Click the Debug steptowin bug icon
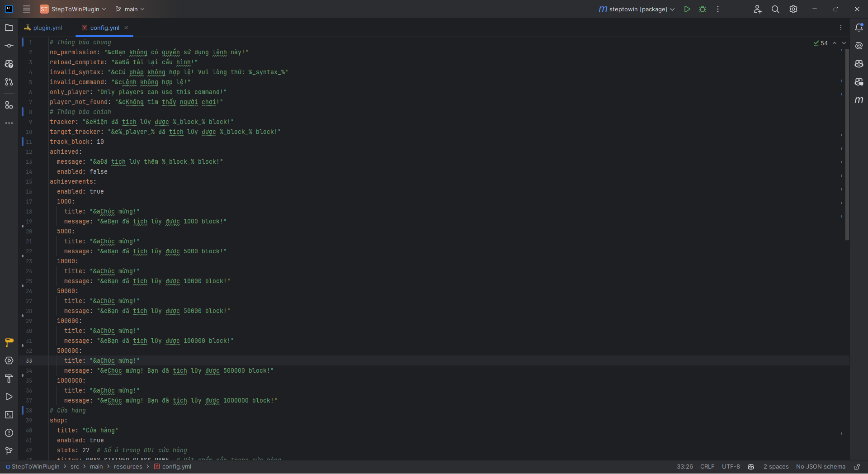 (703, 9)
